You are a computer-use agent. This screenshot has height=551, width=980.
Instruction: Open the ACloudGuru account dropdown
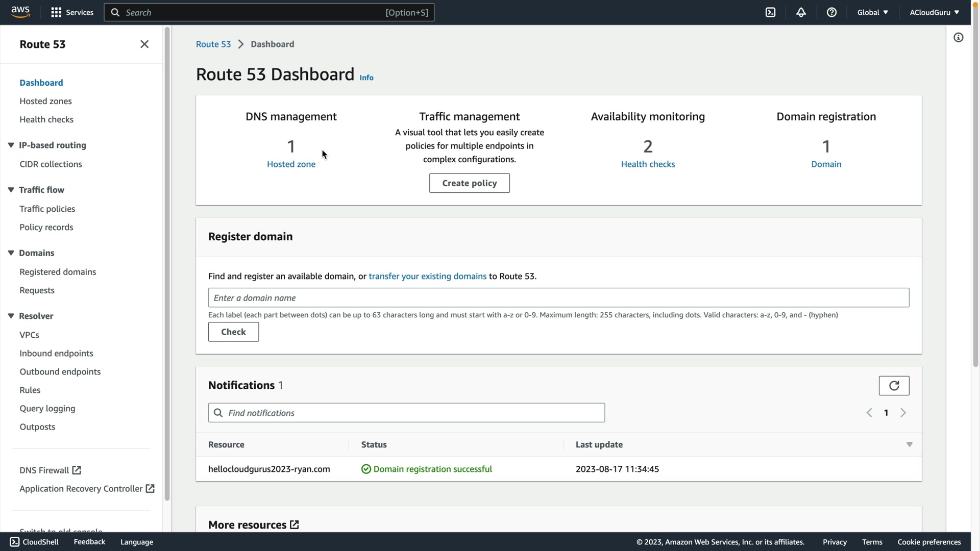(934, 12)
